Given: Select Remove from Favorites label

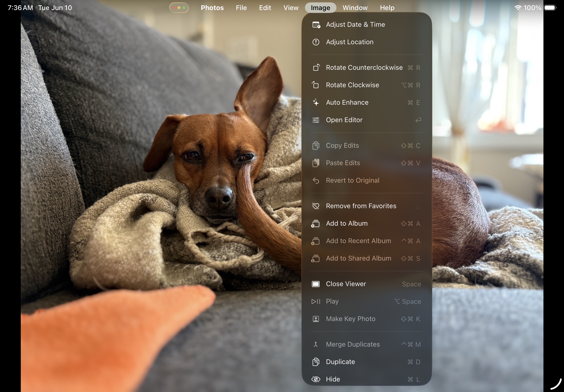Looking at the screenshot, I should (361, 206).
